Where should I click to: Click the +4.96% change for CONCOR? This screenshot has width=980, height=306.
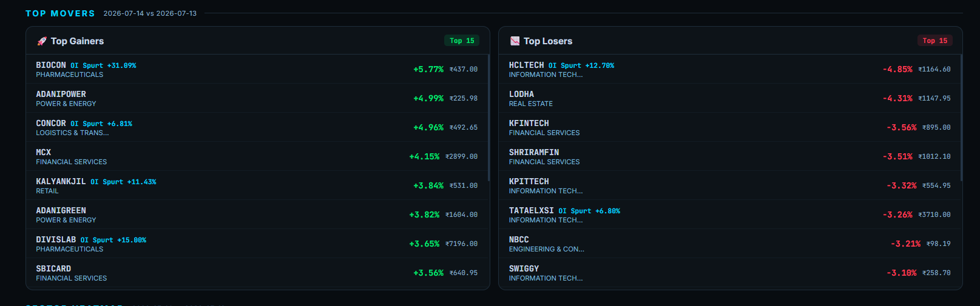pos(428,128)
